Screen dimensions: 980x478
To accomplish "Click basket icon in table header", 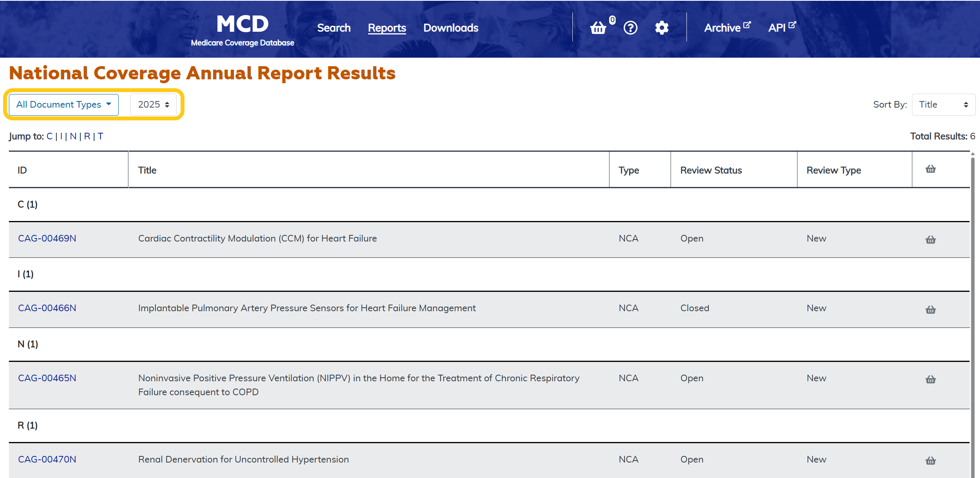I will 930,169.
